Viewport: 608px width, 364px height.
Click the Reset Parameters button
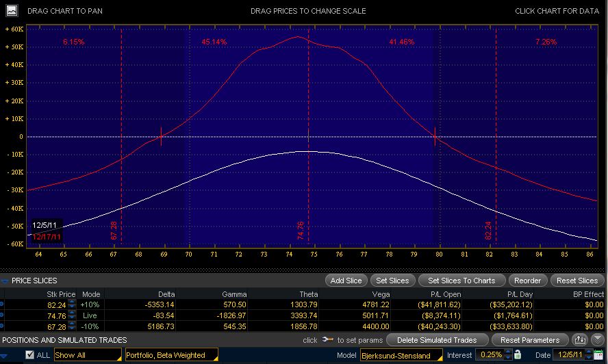[x=530, y=340]
